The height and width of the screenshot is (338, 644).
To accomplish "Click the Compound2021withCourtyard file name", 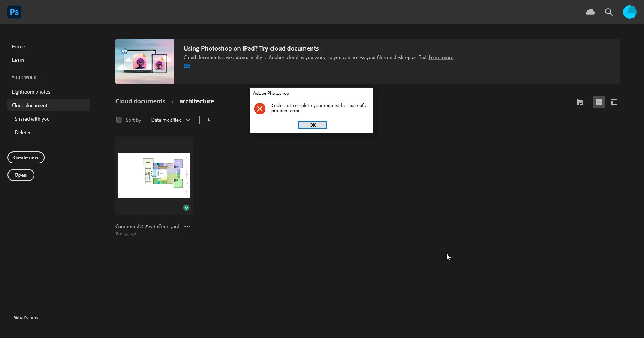I will click(147, 226).
